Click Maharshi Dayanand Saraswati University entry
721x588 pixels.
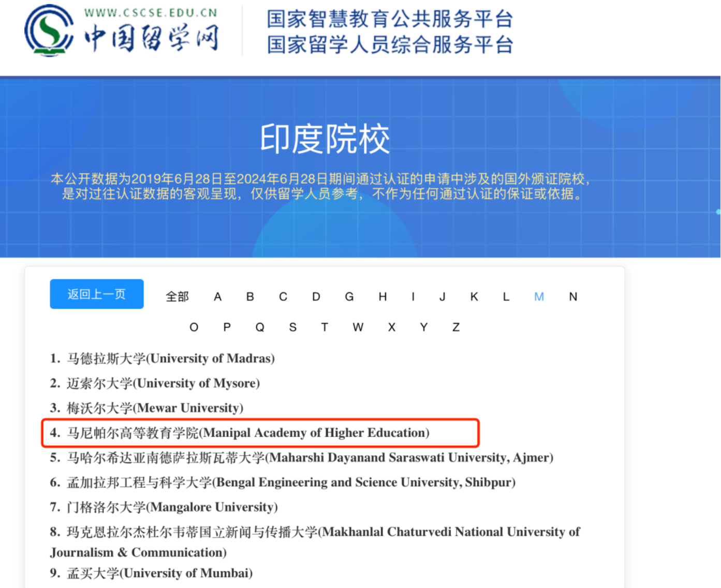[x=302, y=458]
